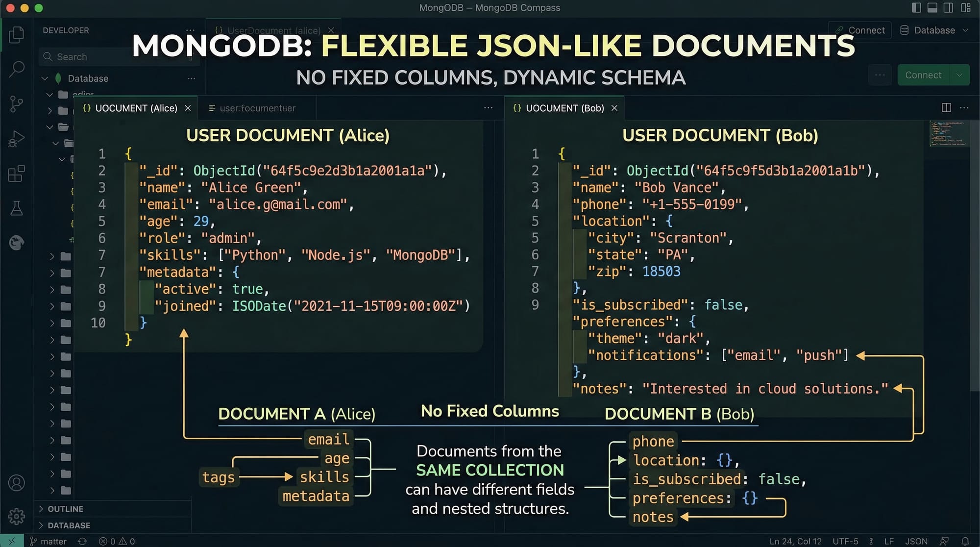Toggle the bottom panel layout icon

932,7
